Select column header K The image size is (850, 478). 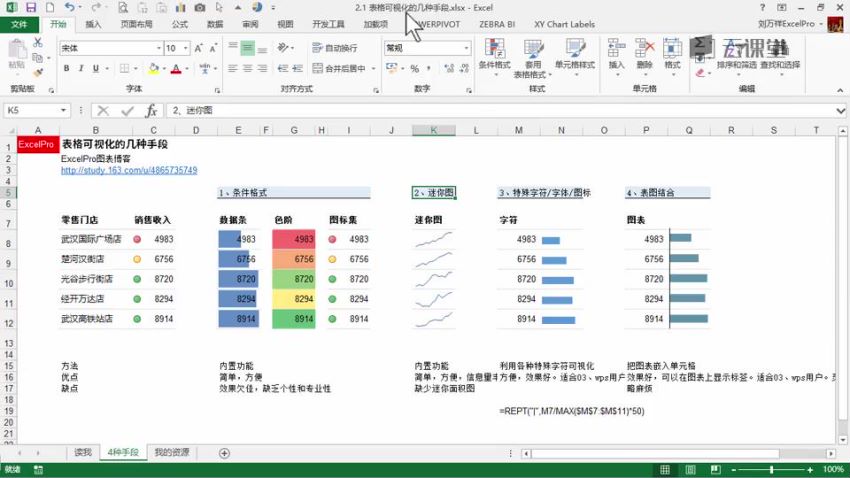(x=434, y=130)
